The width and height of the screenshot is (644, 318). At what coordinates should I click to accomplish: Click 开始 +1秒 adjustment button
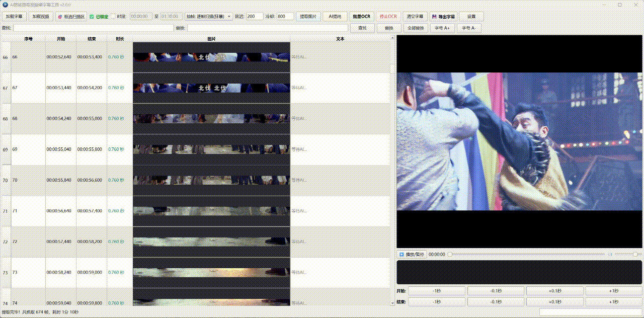point(614,291)
